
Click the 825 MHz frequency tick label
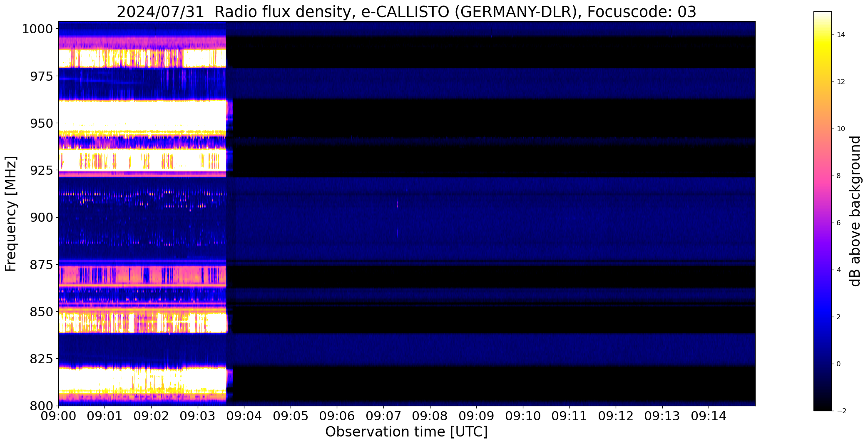point(42,358)
